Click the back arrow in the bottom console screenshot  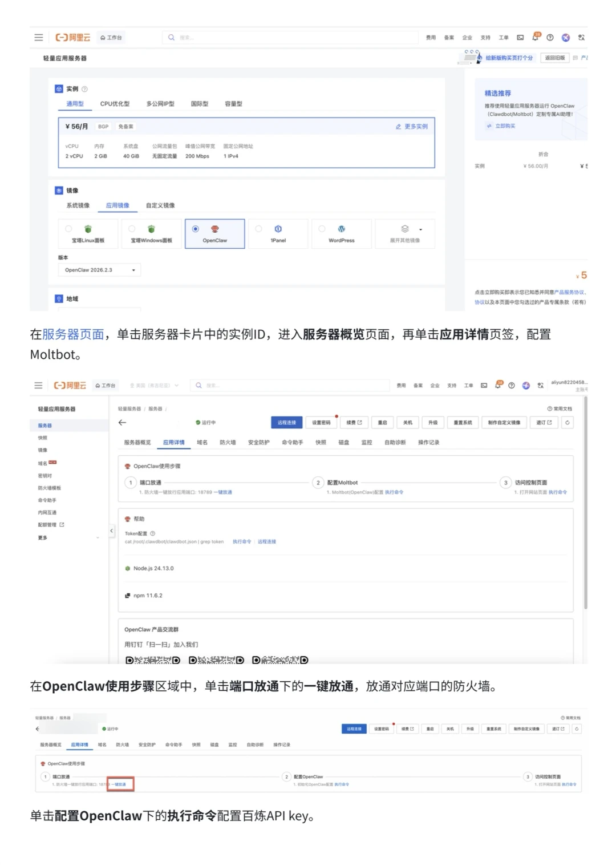coord(38,729)
